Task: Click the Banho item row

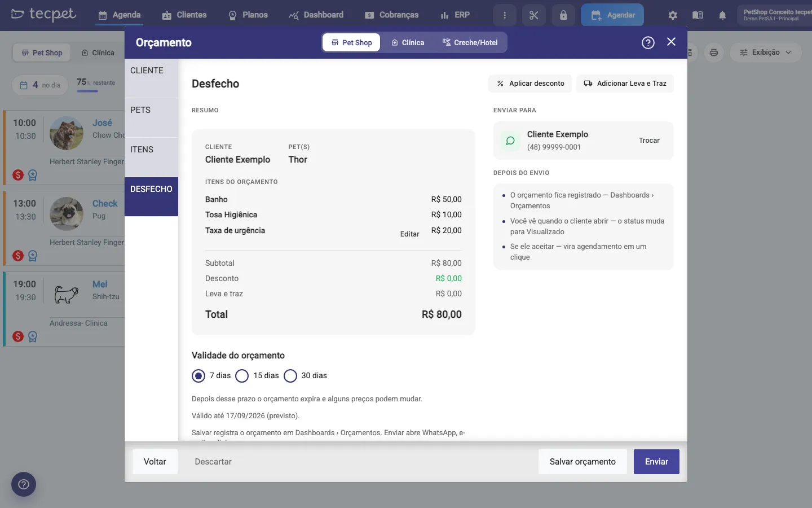Action: pyautogui.click(x=333, y=199)
